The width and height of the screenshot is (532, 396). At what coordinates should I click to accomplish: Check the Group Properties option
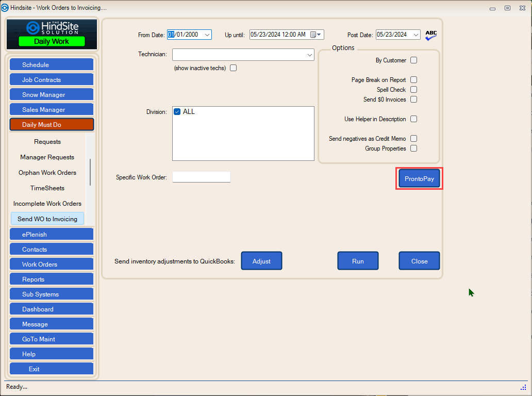[413, 148]
